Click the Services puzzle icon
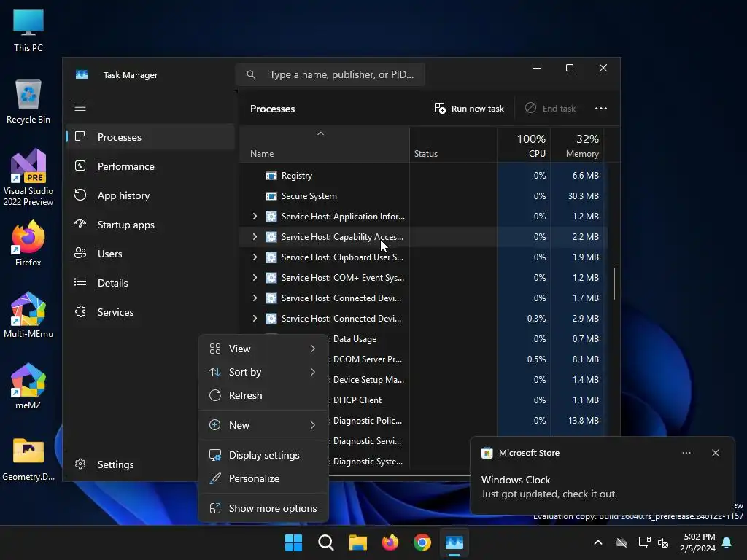This screenshot has width=747, height=560. [80, 311]
